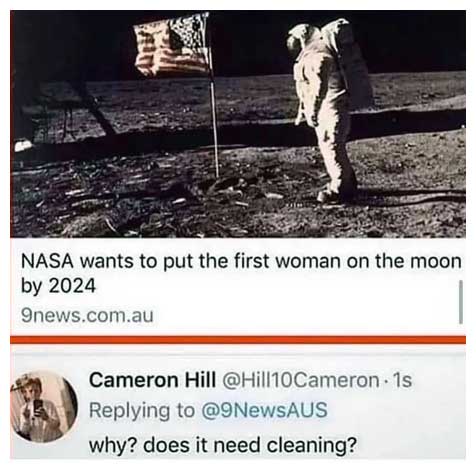476x472 pixels.
Task: Visit the 9news.com.au source domain
Action: pyautogui.click(x=87, y=315)
